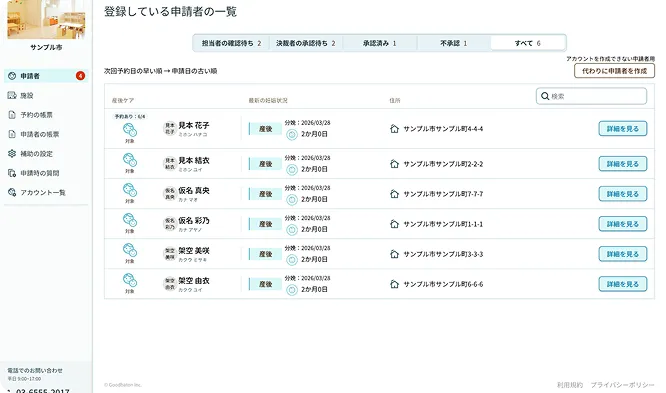Screen dimensions: 666x393
Task: Click the red notification badge showing 4
Action: pyautogui.click(x=80, y=76)
